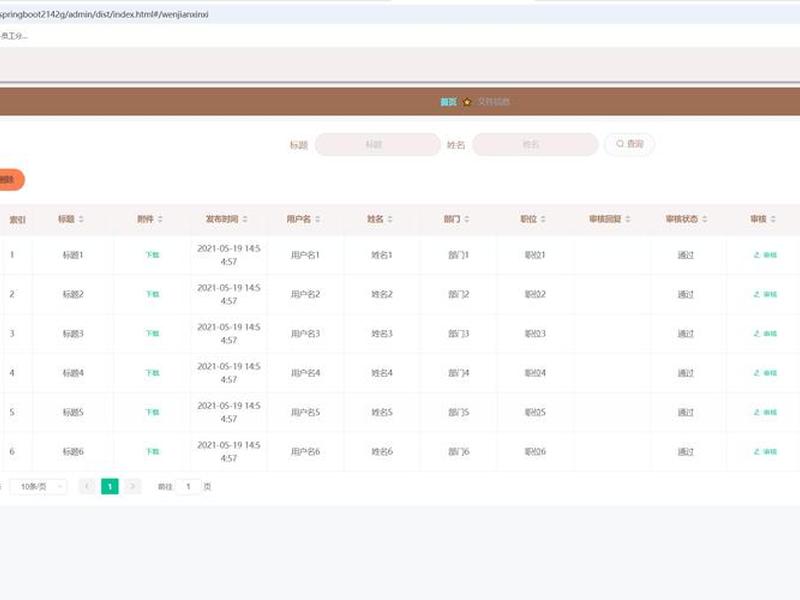Sort table by 部门 column sort icon
This screenshot has width=800, height=600.
tap(467, 219)
